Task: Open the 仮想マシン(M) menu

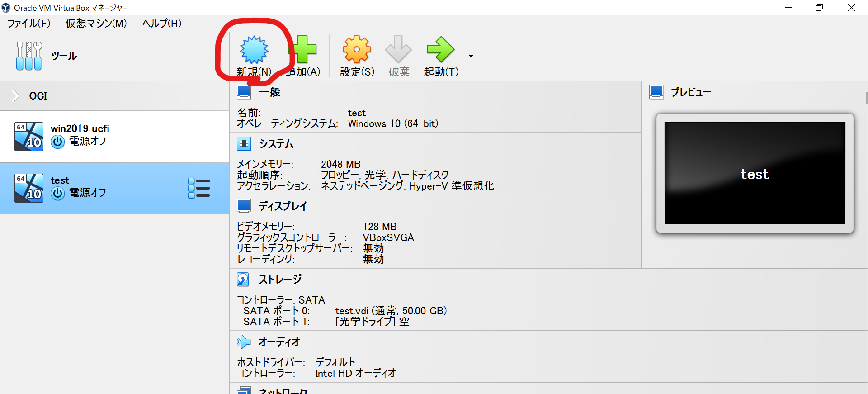Action: point(96,23)
